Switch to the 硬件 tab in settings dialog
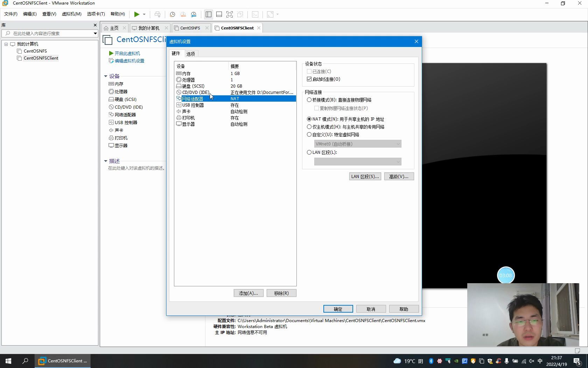Screen dimensions: 588x368 [176, 53]
